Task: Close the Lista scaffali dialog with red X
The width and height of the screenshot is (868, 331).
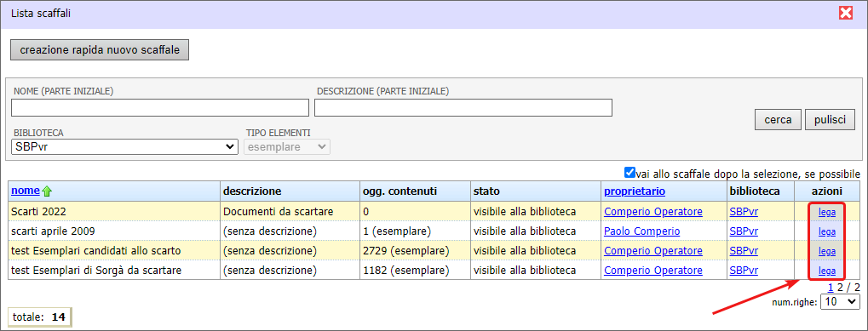Action: click(845, 14)
